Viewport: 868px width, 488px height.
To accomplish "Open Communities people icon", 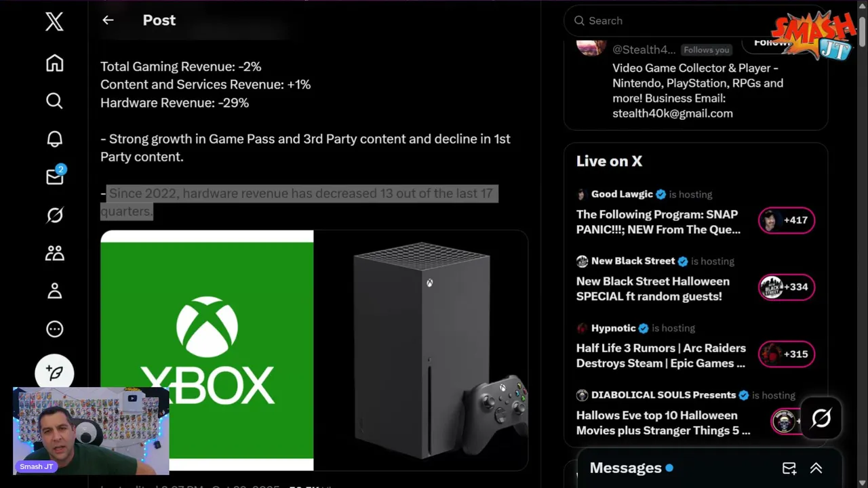I will [54, 253].
